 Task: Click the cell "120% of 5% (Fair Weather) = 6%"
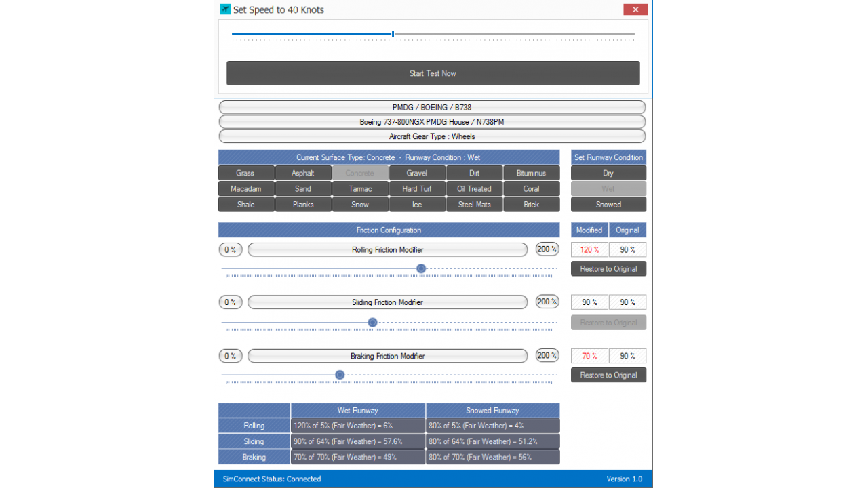358,426
